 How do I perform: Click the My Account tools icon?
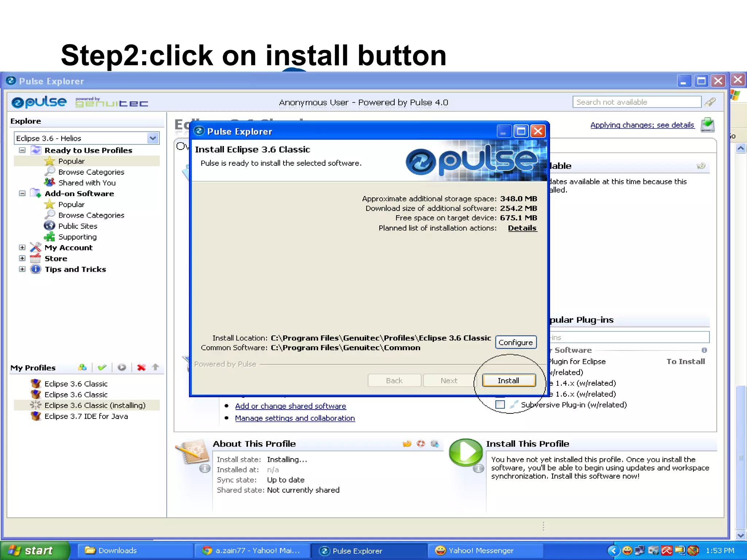pos(35,247)
